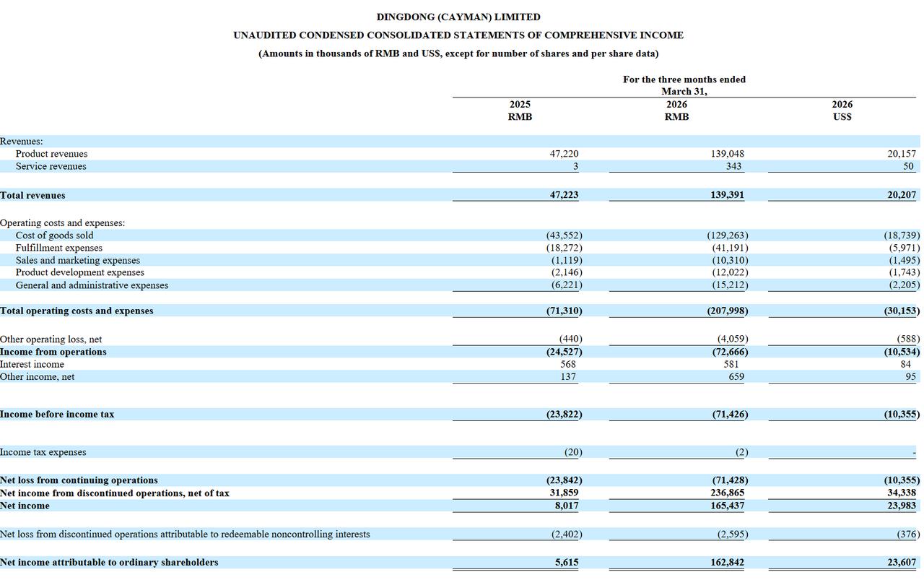Click the "Amounts in thousands of RMB" note

(x=458, y=53)
